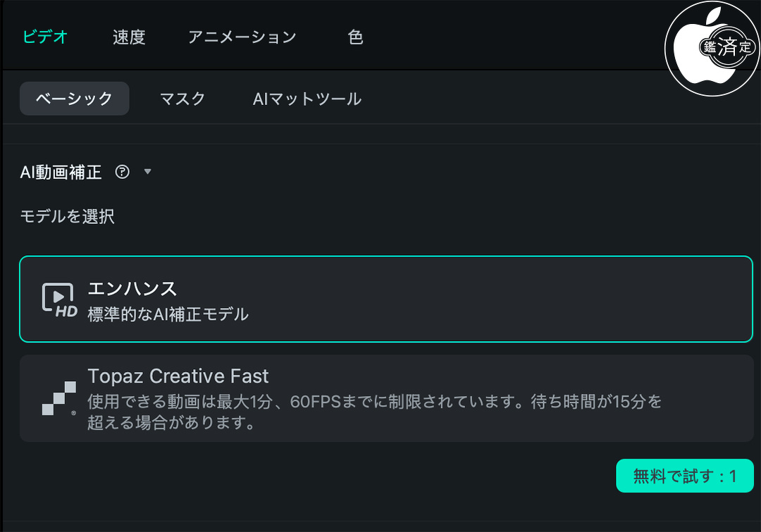Viewport: 761px width, 532px height.
Task: Click the モデルを選択 label
Action: [67, 216]
